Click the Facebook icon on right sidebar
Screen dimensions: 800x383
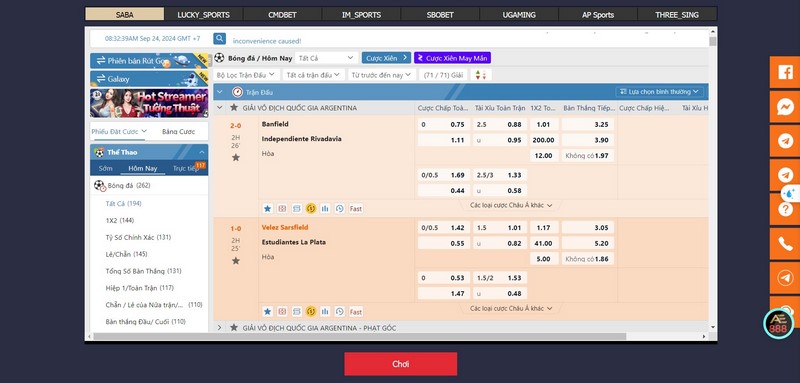click(785, 72)
